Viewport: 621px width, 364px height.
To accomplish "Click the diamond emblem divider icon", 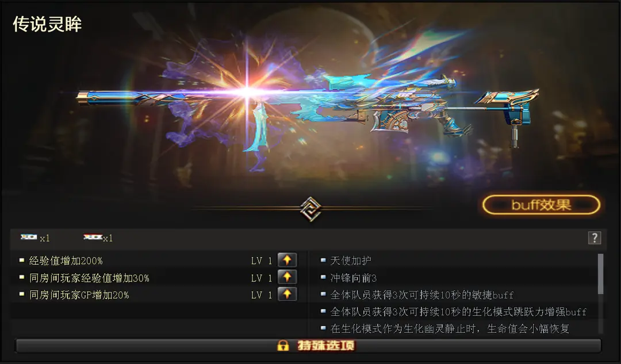I will point(310,209).
